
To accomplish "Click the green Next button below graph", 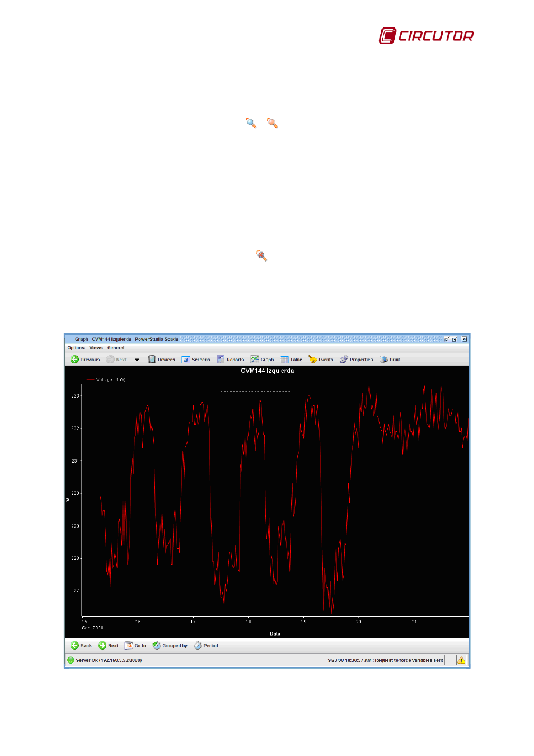I will pos(108,646).
